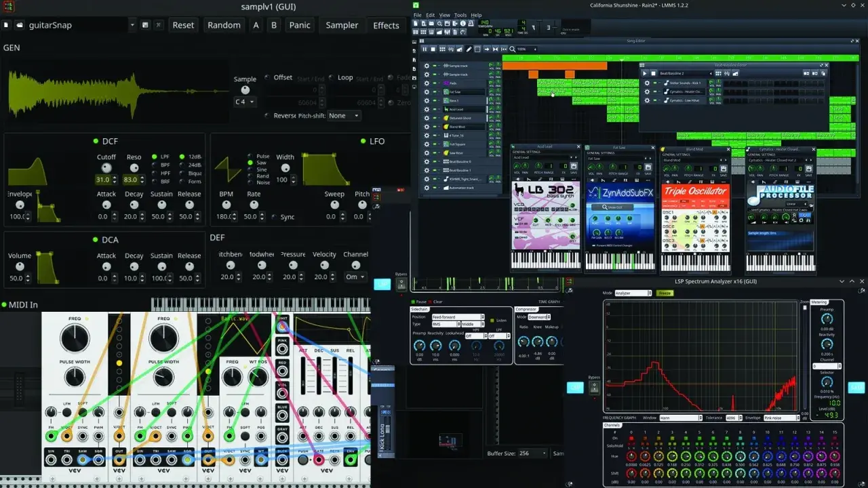Image resolution: width=868 pixels, height=488 pixels.
Task: Open LMMS Piano Roll toolbar icon
Action: click(x=431, y=32)
